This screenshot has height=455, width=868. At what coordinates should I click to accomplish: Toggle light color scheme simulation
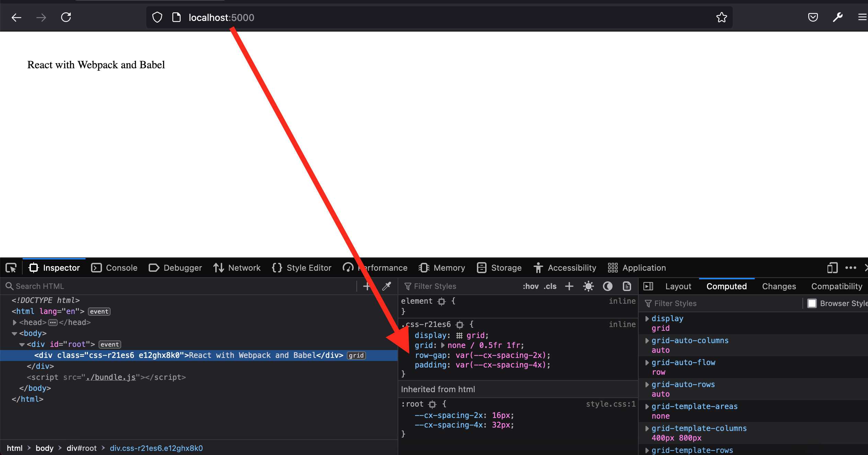pos(588,286)
